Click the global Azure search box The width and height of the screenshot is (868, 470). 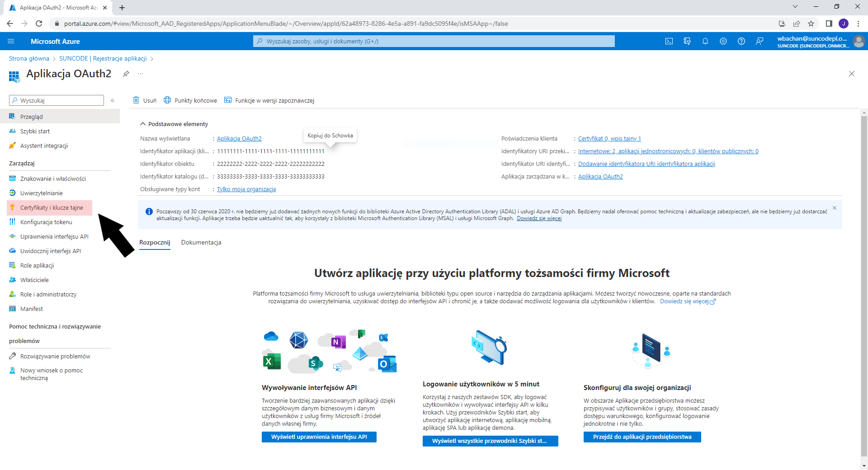pos(434,41)
